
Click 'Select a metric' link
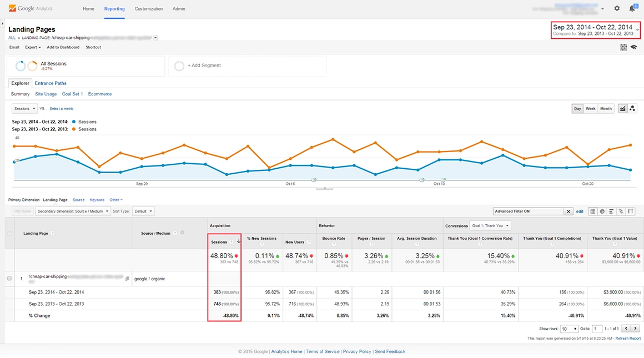pyautogui.click(x=62, y=109)
